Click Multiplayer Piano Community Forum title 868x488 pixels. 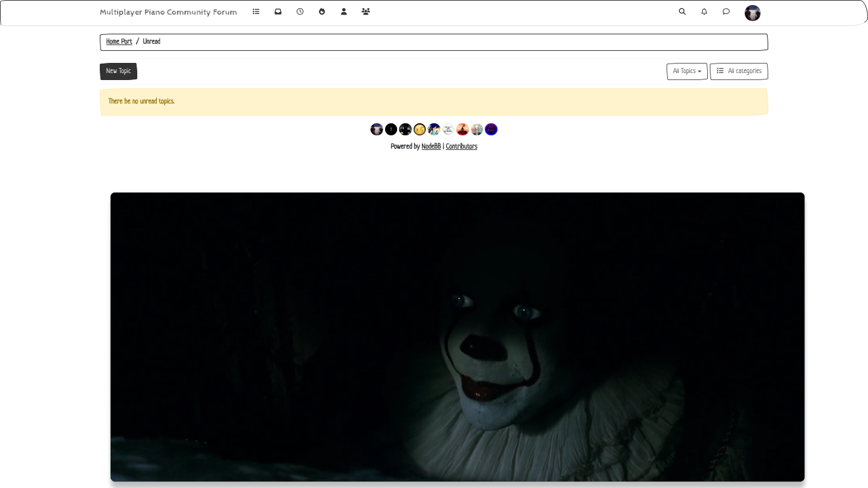pos(168,12)
